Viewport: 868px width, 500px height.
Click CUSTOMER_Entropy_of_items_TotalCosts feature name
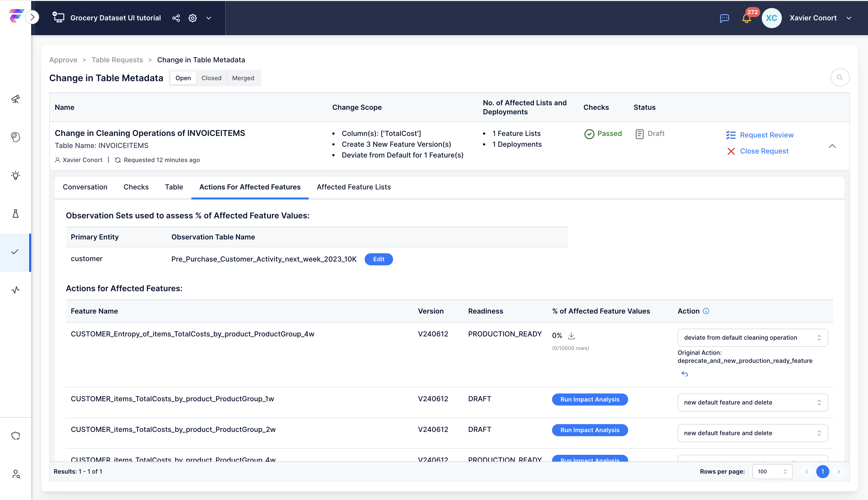click(192, 334)
